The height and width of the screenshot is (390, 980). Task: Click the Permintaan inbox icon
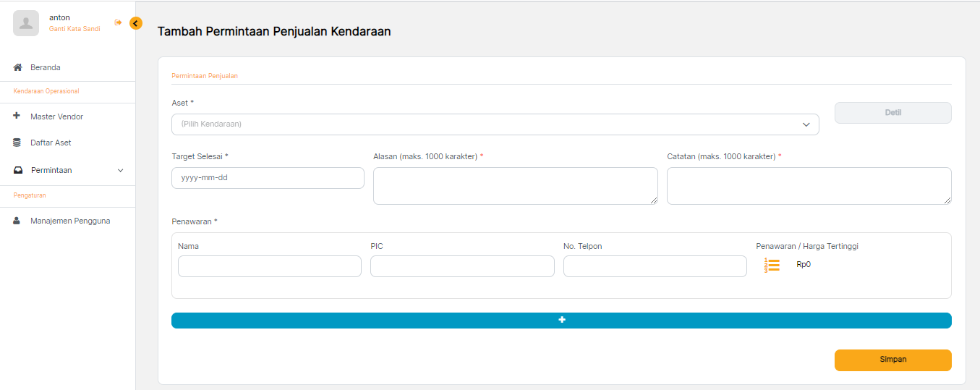[x=18, y=170]
